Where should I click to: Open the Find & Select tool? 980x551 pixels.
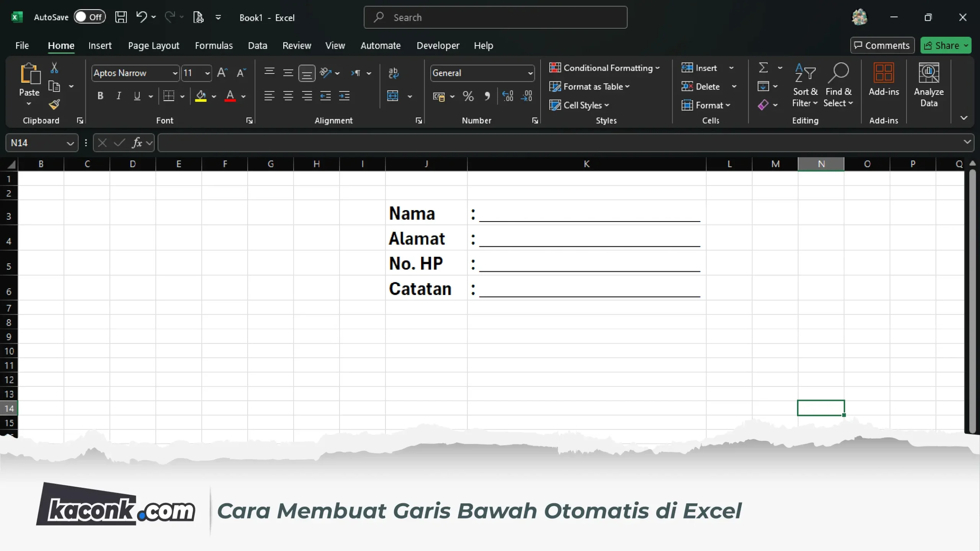coord(838,85)
